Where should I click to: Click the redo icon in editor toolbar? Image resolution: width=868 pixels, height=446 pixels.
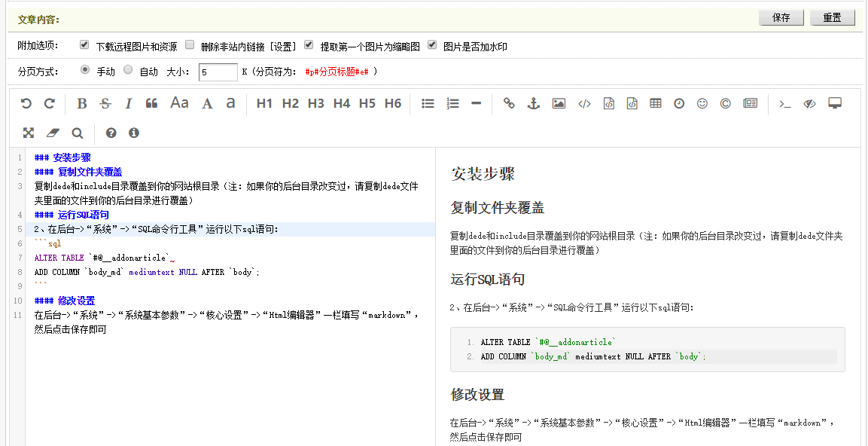click(x=50, y=103)
